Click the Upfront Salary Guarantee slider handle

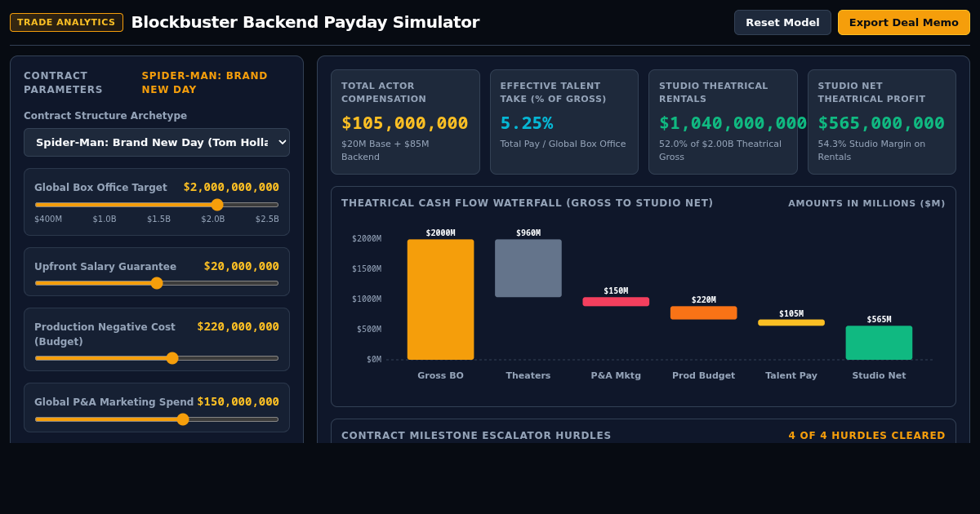point(157,283)
